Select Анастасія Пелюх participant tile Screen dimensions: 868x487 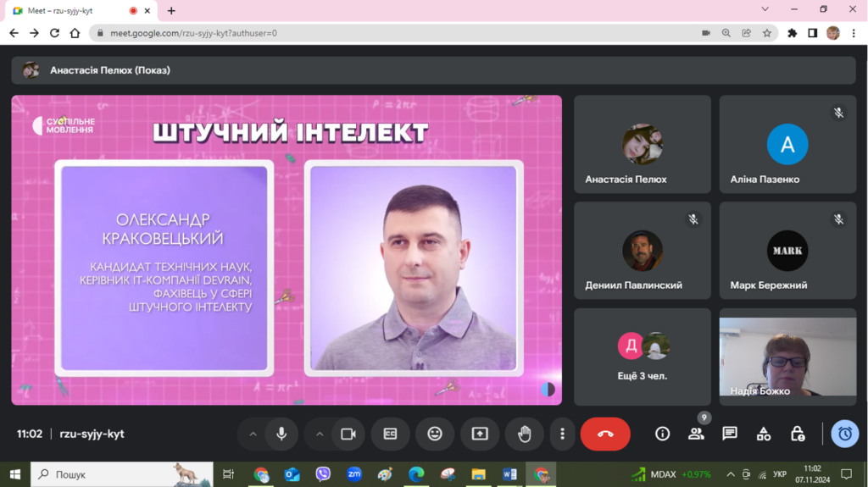643,145
